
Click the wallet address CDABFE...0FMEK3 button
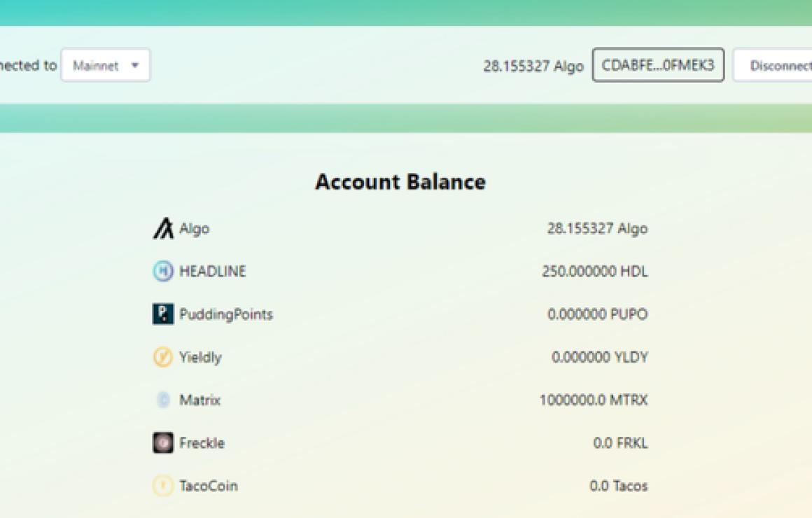click(x=658, y=65)
